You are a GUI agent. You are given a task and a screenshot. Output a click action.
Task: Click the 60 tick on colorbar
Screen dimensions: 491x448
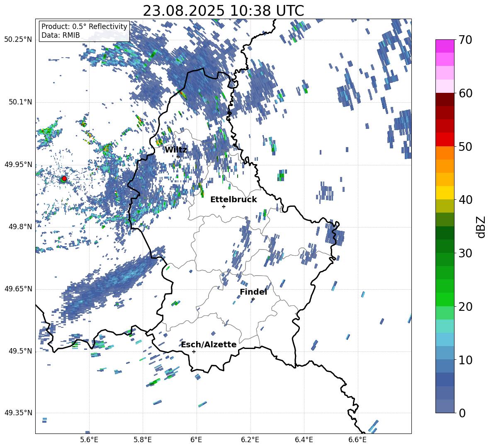pos(465,93)
